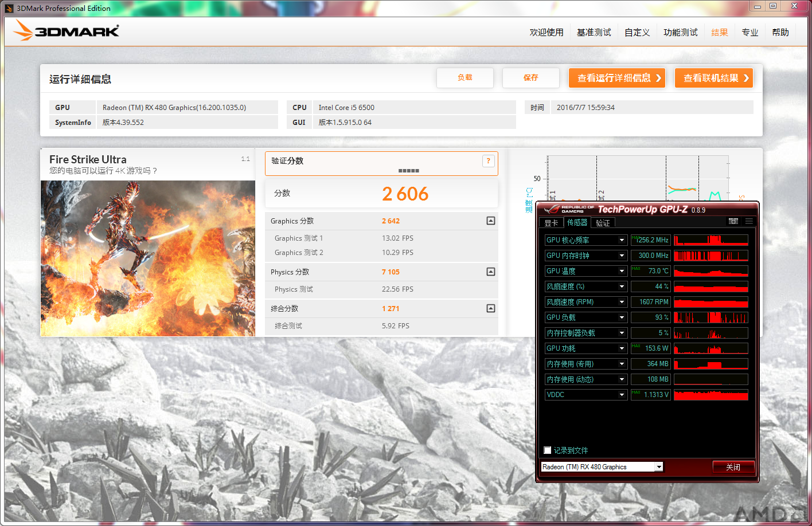The image size is (812, 526).
Task: Open GPU 内存时钟 sensor dropdown
Action: [x=622, y=256]
